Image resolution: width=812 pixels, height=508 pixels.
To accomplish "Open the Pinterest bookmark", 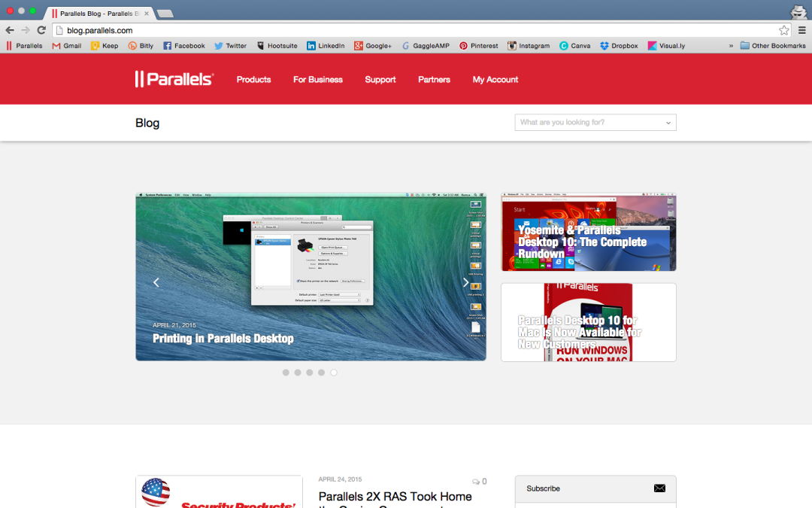I will coord(478,46).
